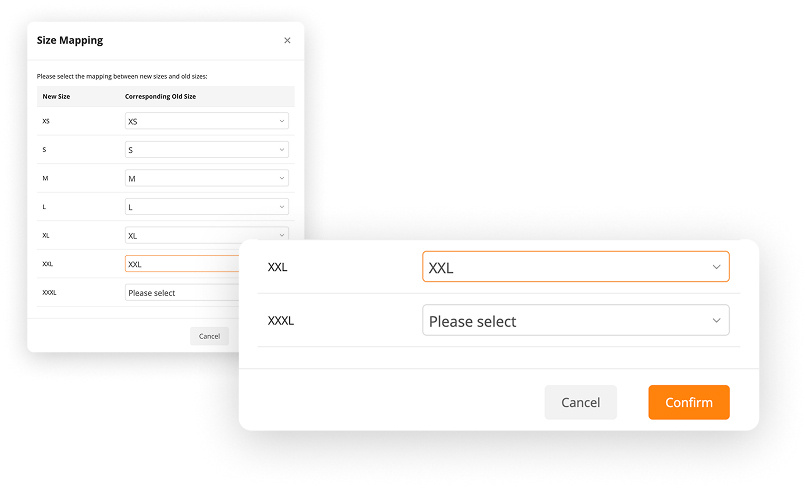Click the chevron arrow in the L row
This screenshot has width=811, height=492.
282,207
